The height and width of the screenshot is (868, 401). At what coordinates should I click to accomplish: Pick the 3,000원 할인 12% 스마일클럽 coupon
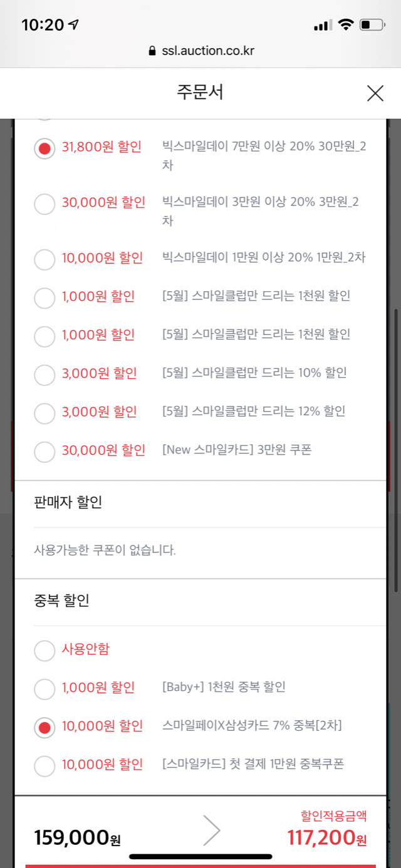44,413
